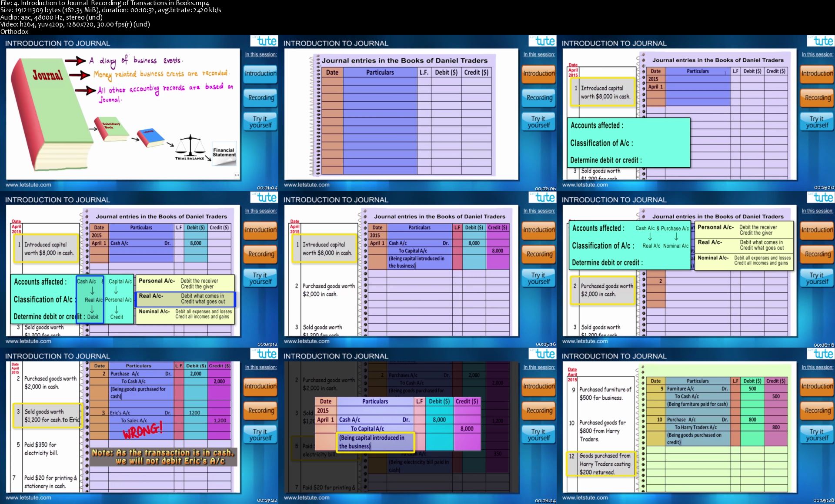Click www.letstute.com link in first thumbnail

point(28,185)
